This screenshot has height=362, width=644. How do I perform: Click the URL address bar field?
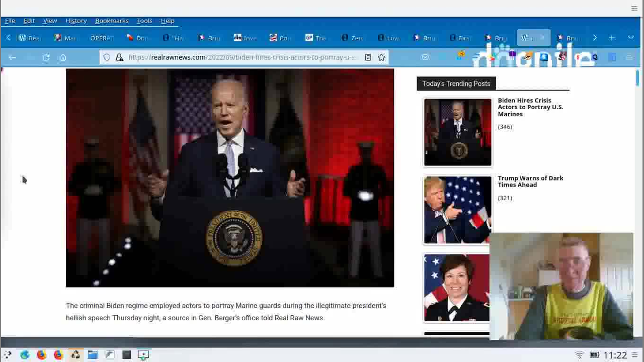tap(242, 57)
